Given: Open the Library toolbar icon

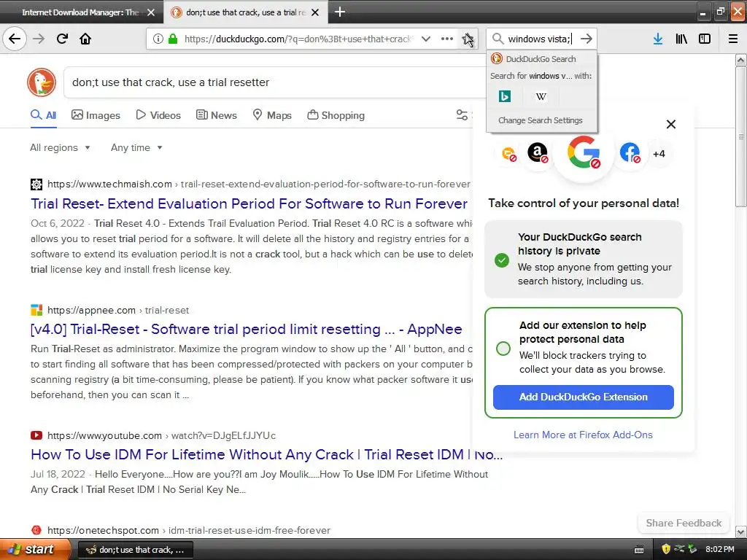Looking at the screenshot, I should [x=681, y=39].
